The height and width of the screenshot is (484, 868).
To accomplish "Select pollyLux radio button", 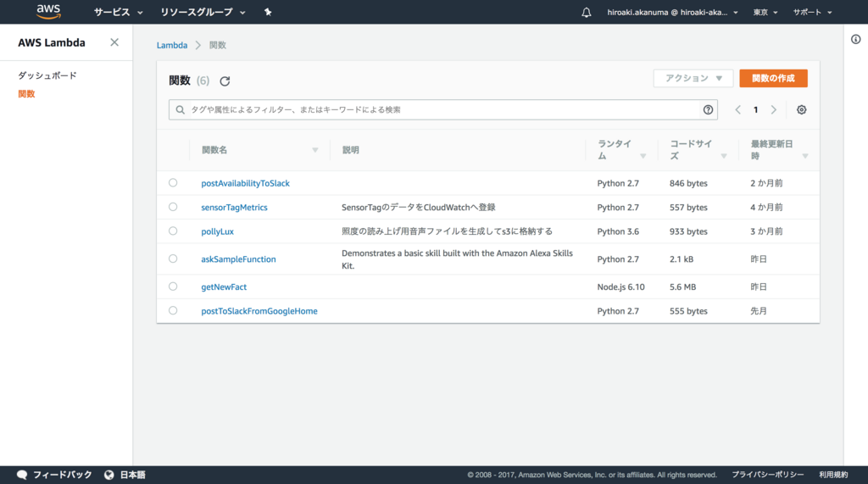I will click(x=173, y=231).
